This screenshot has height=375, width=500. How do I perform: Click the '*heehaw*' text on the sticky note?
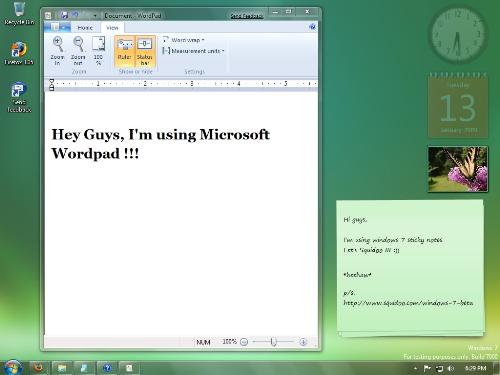coord(357,275)
